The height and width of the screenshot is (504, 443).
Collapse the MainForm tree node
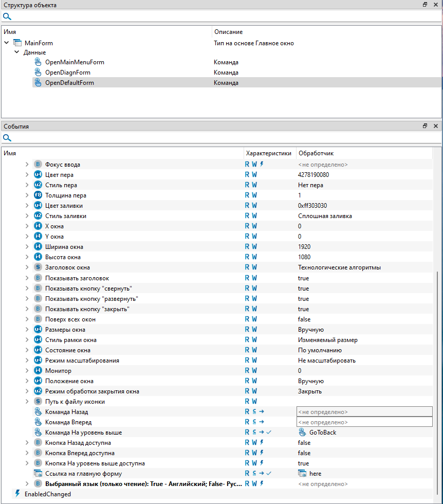coord(6,43)
